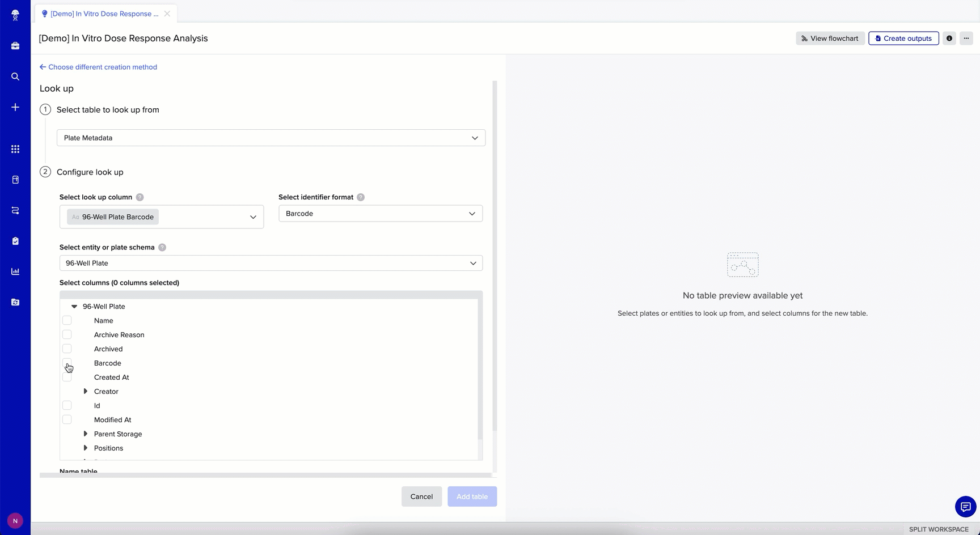Screen dimensions: 980x535
Task: Click the Look up panel vertical scrollbar
Action: point(495,255)
